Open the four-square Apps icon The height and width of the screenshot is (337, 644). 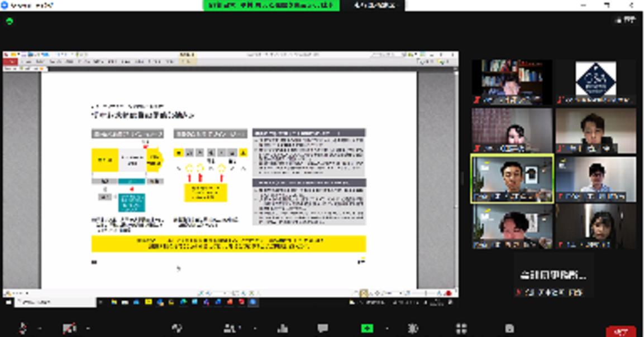pos(461,329)
